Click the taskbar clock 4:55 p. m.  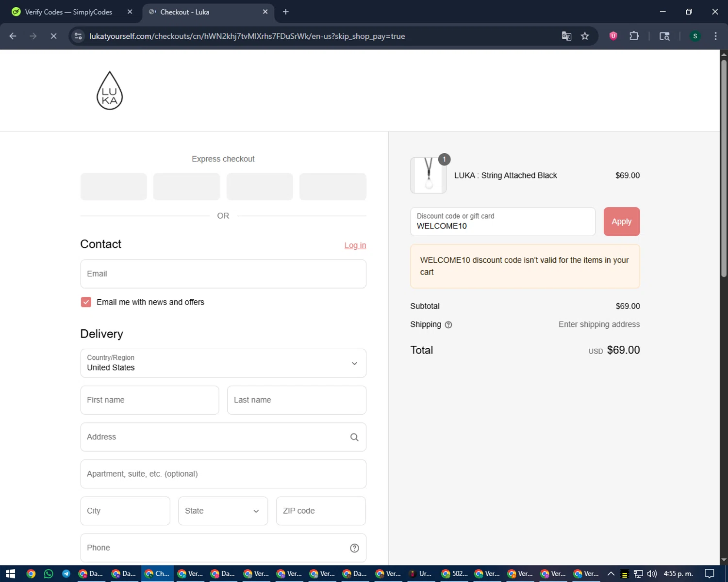coord(678,574)
